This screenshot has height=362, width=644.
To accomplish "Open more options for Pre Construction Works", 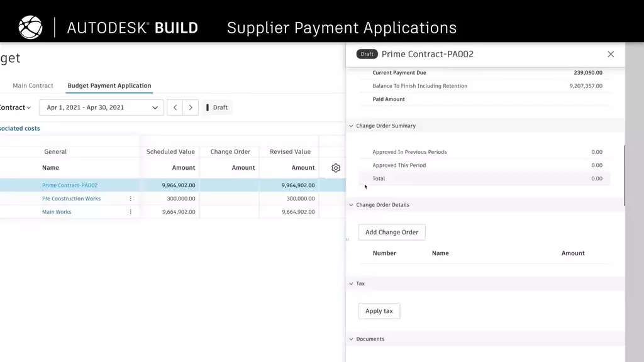I will (x=131, y=199).
